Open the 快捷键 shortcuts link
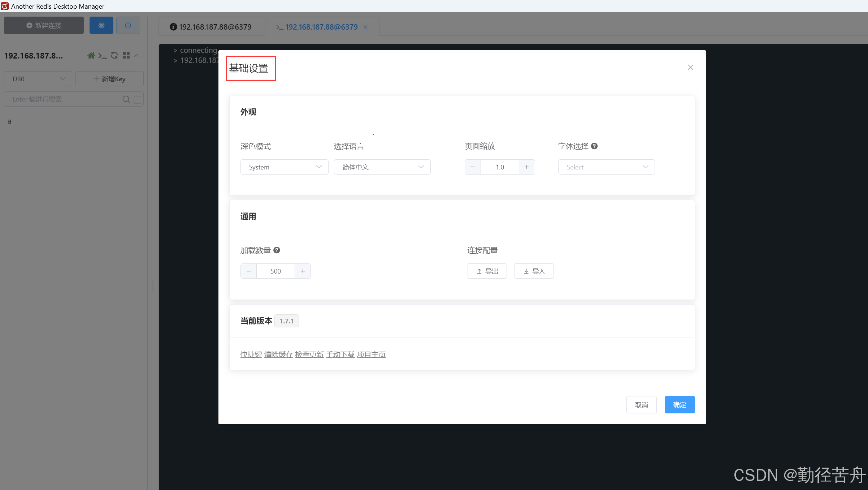868x490 pixels. click(251, 354)
